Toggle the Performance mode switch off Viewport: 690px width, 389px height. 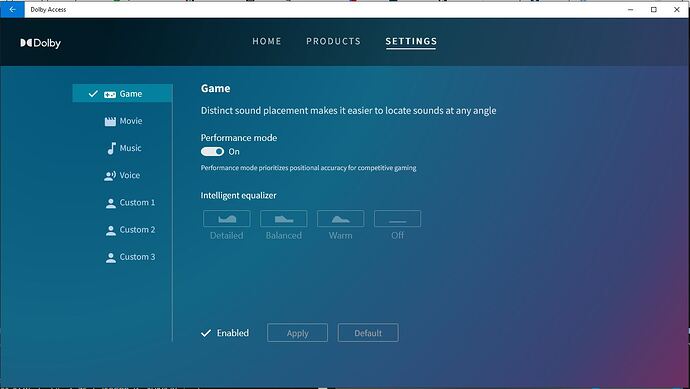(212, 151)
